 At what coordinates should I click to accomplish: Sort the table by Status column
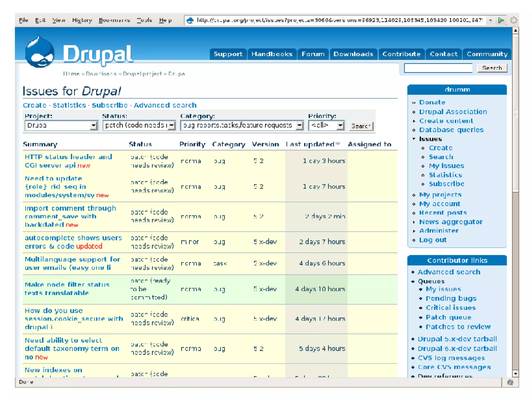[140, 144]
